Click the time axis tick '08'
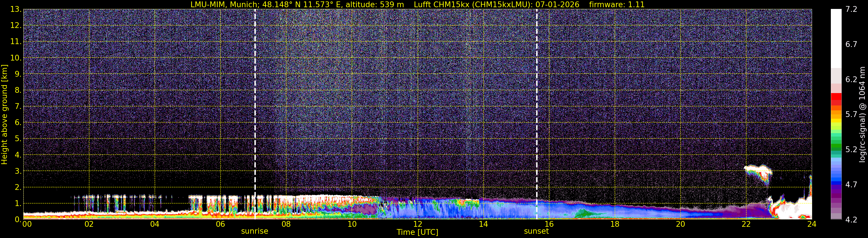 [286, 224]
